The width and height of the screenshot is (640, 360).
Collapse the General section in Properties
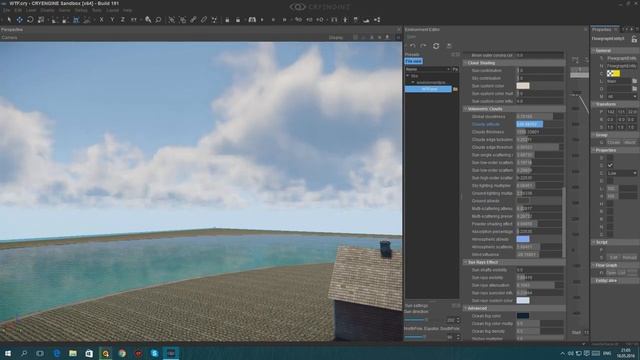[593, 51]
